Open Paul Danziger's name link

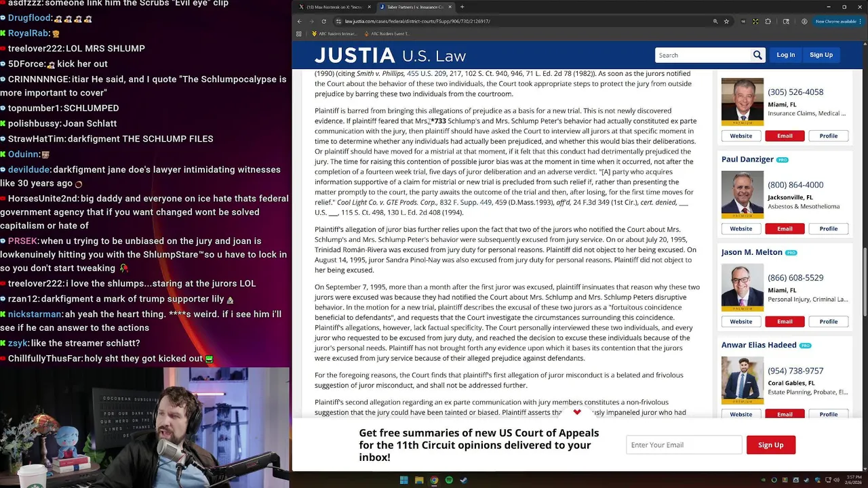pos(747,159)
